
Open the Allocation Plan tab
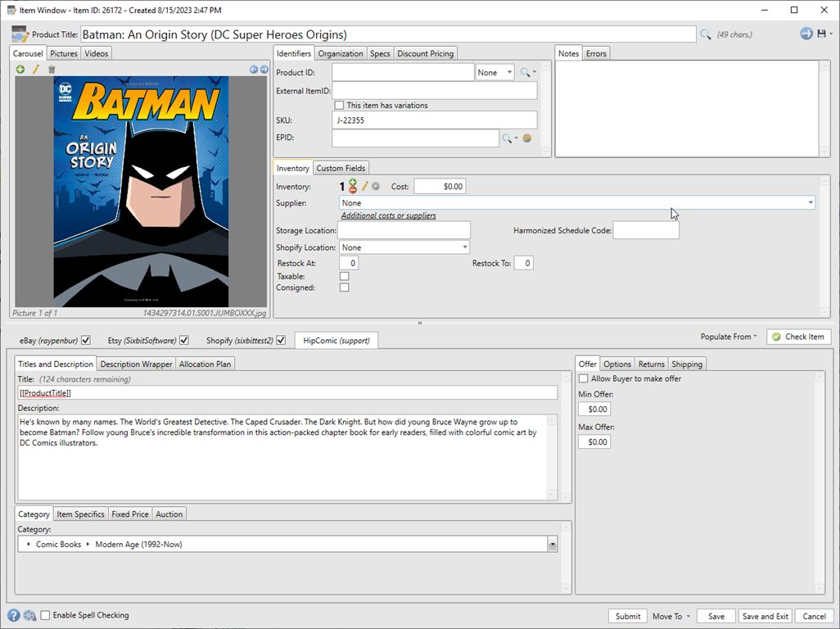click(x=205, y=364)
